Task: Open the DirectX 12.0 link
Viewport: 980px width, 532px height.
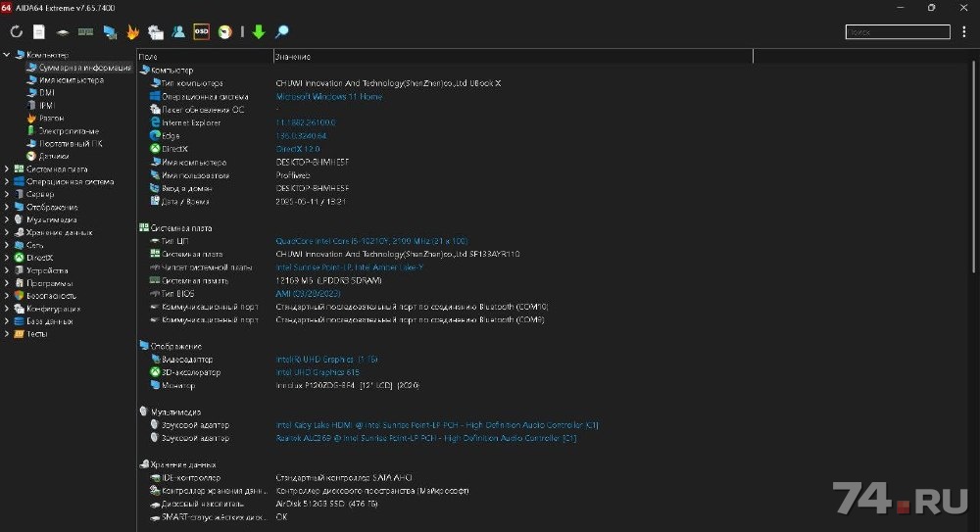Action: pos(298,149)
